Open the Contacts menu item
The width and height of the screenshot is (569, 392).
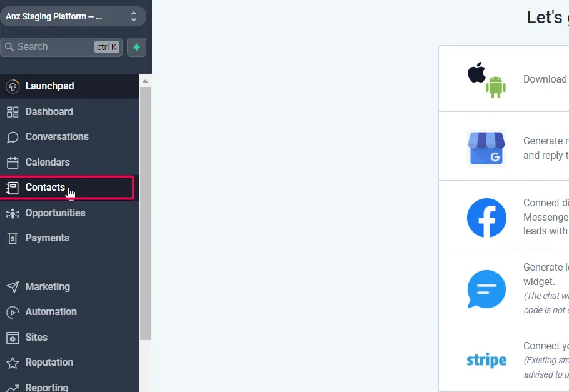point(67,188)
